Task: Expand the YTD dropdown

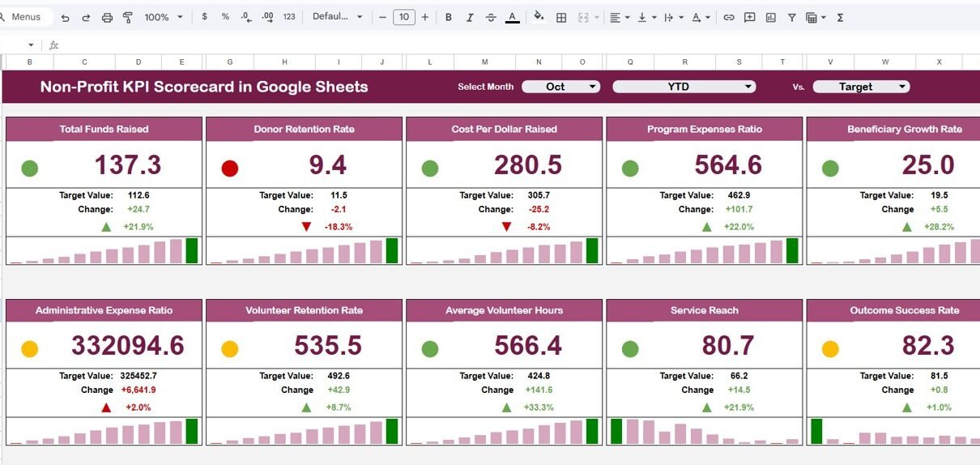Action: click(x=684, y=87)
